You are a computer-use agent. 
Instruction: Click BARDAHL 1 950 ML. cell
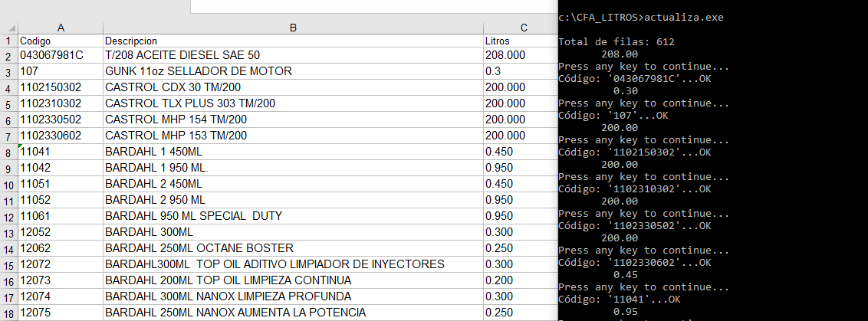(x=294, y=168)
